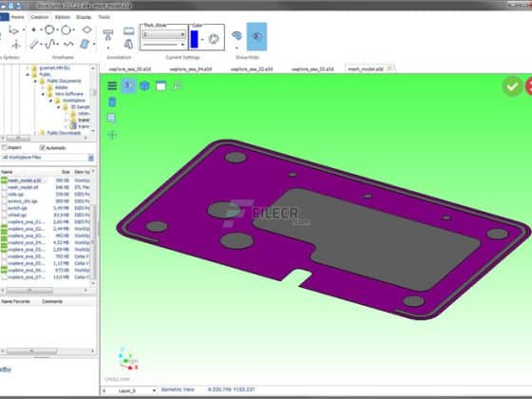Open the annotation text dropdown arrow

[x=108, y=47]
